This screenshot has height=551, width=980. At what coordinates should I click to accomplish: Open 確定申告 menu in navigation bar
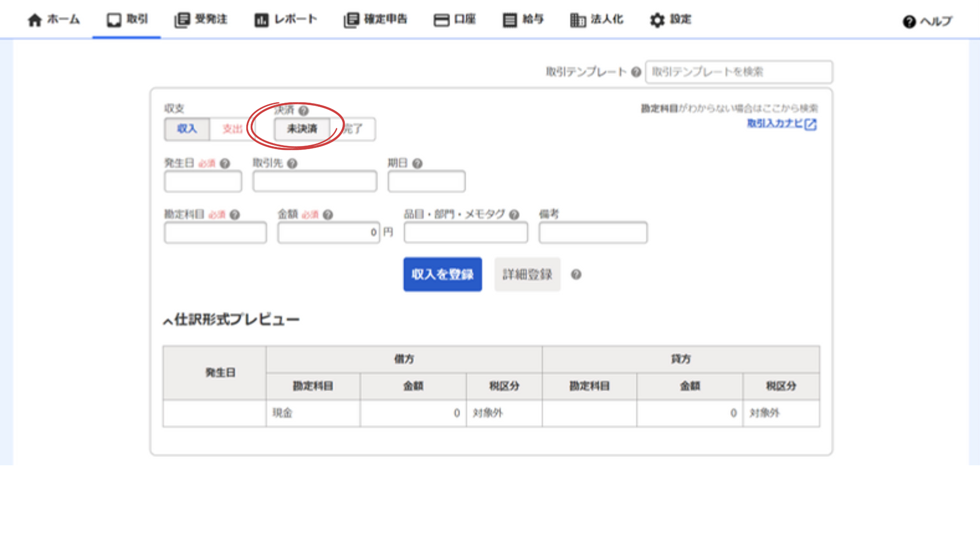(x=376, y=20)
